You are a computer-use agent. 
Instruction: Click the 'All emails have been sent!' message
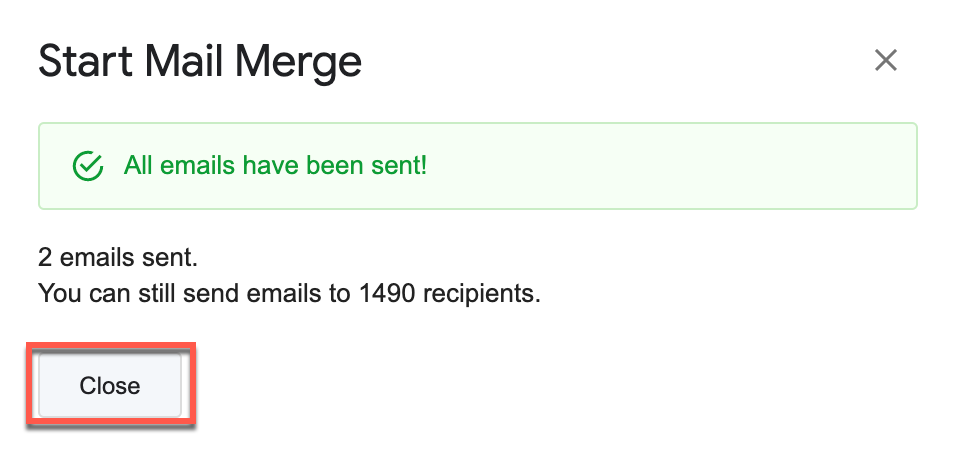(275, 166)
